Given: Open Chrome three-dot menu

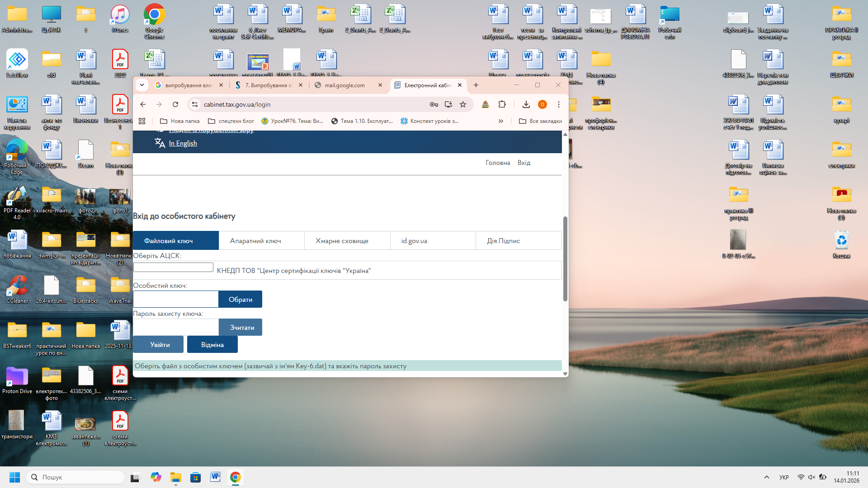Looking at the screenshot, I should (x=559, y=104).
